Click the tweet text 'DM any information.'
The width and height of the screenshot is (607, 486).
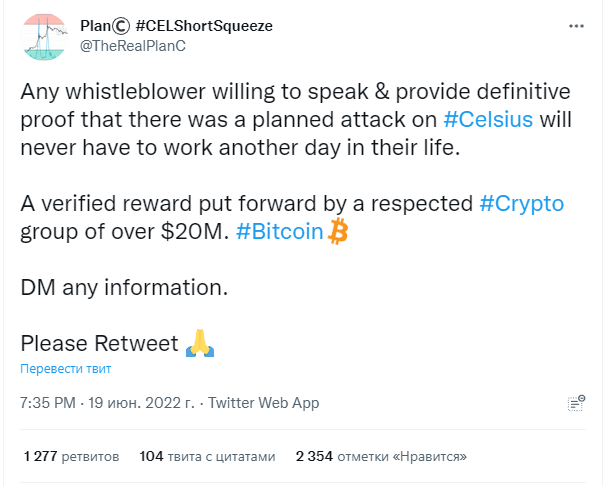pyautogui.click(x=124, y=288)
